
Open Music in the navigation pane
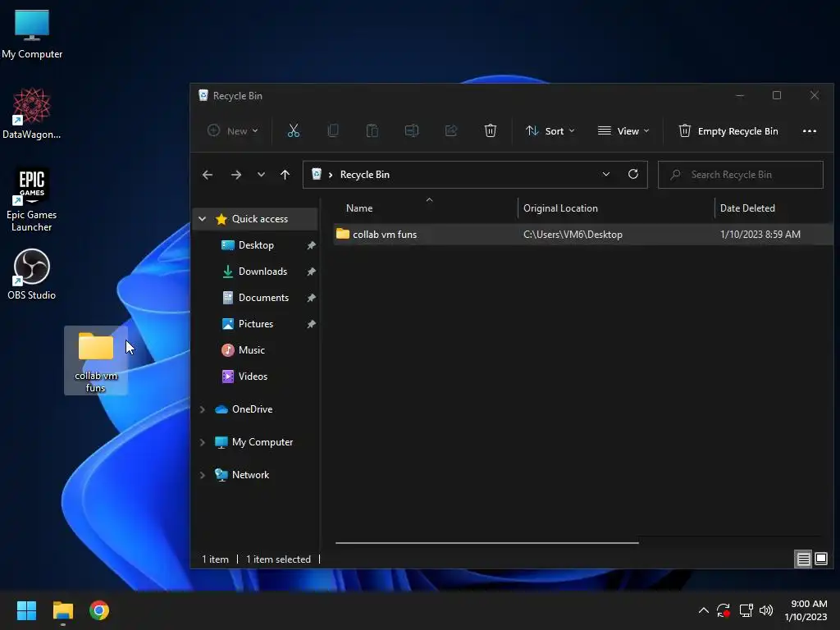click(251, 350)
